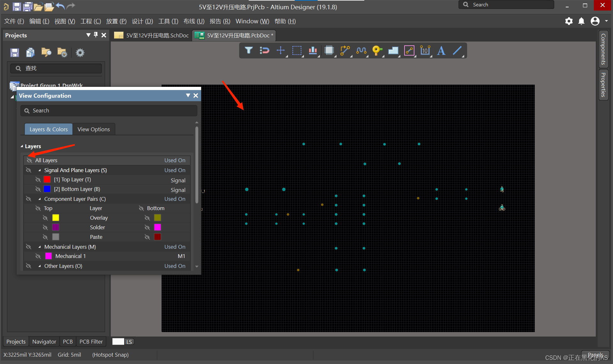
Task: Click the interactive routing tool icon
Action: pyautogui.click(x=345, y=50)
